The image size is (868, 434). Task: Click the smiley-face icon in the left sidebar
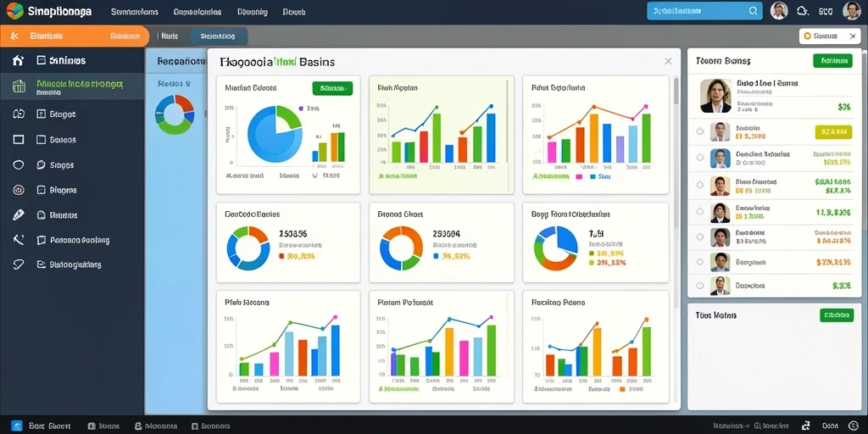tap(19, 190)
